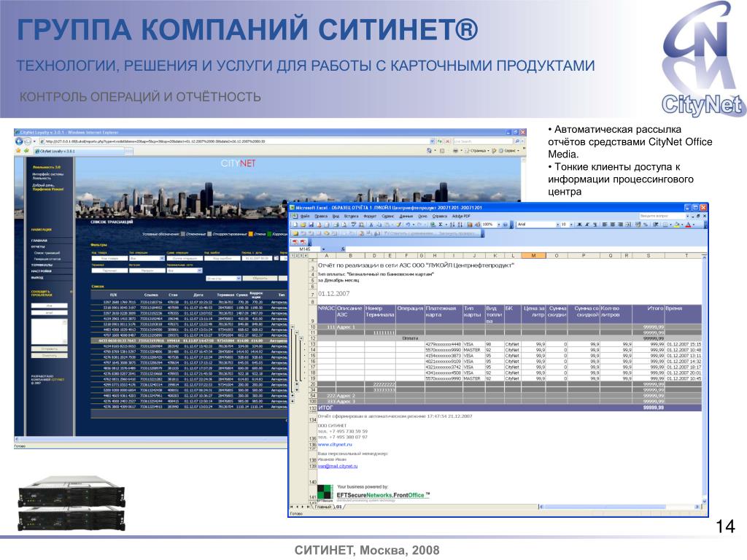
Task: Click Сбросить button in CityNet filters
Action: (x=260, y=279)
